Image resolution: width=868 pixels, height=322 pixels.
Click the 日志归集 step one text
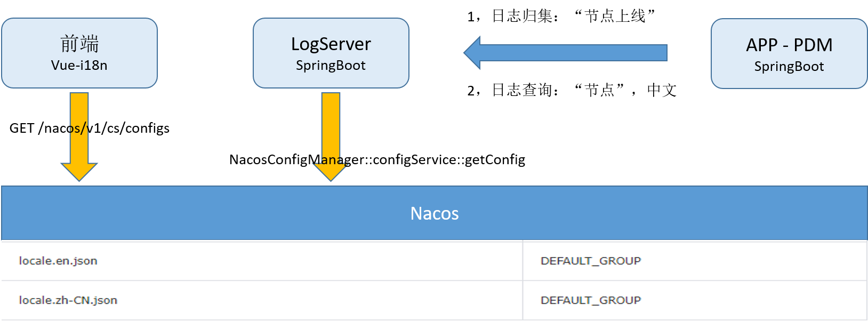pyautogui.click(x=561, y=16)
